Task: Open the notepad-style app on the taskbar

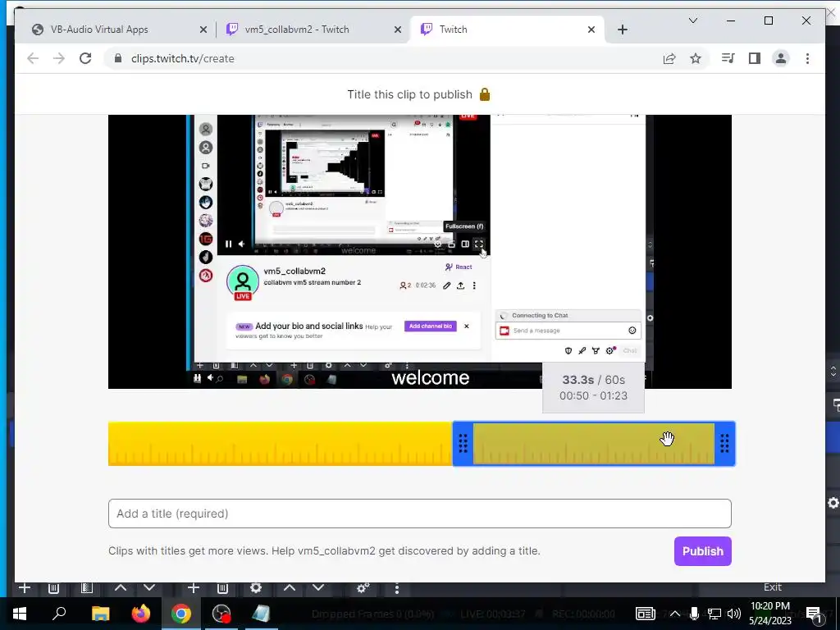Action: pos(262,614)
